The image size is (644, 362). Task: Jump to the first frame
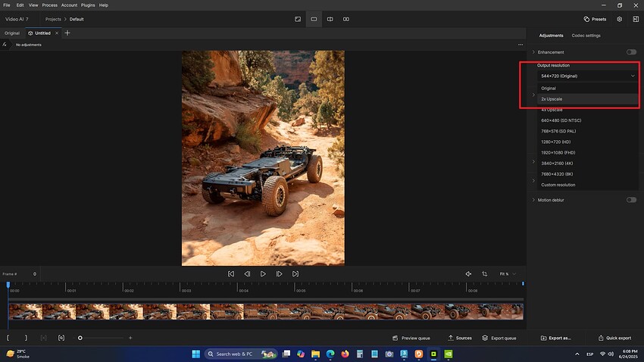231,273
